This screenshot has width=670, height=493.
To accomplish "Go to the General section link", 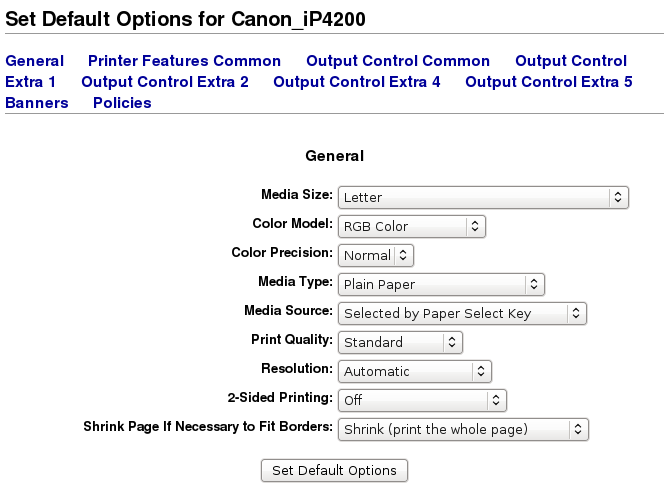I will 34,61.
